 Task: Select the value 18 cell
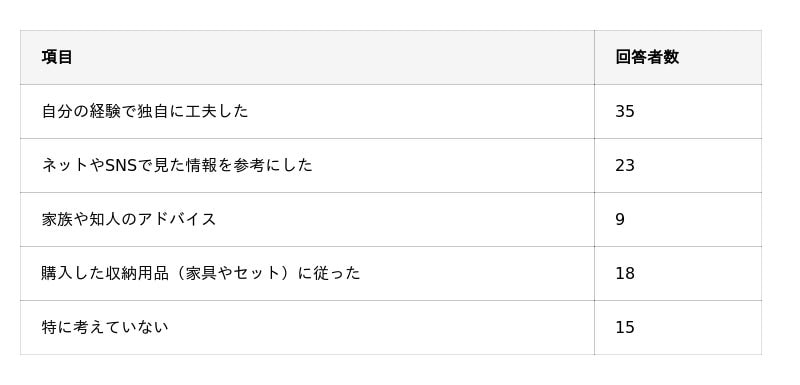[678, 273]
